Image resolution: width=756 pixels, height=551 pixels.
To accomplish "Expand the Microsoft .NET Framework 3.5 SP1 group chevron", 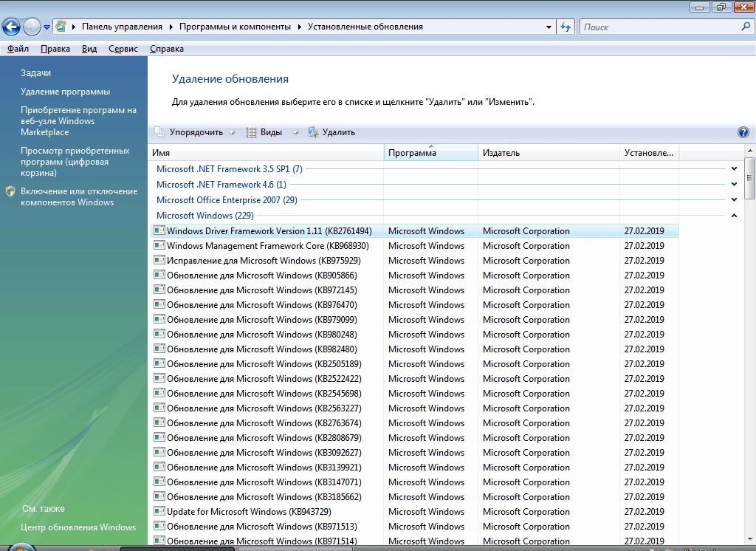I will 734,169.
